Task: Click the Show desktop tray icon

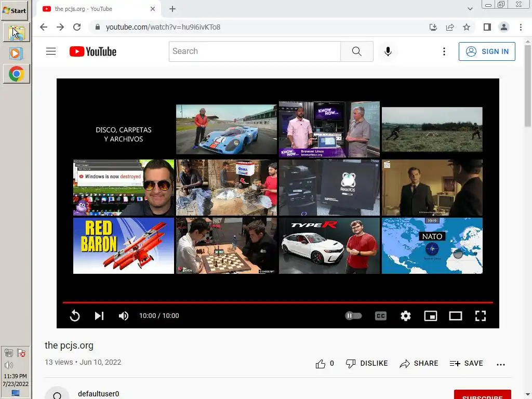Action: (15, 393)
